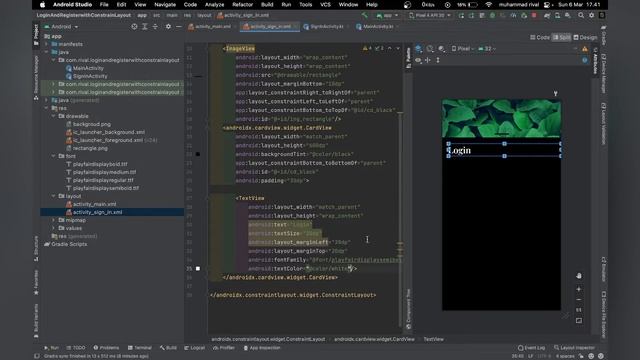Switch to SignInActivity.kt tab
Screen dimensions: 640x360
[323, 27]
